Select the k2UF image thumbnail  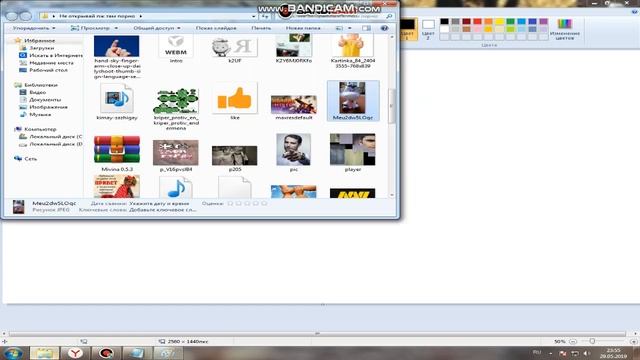(x=235, y=47)
